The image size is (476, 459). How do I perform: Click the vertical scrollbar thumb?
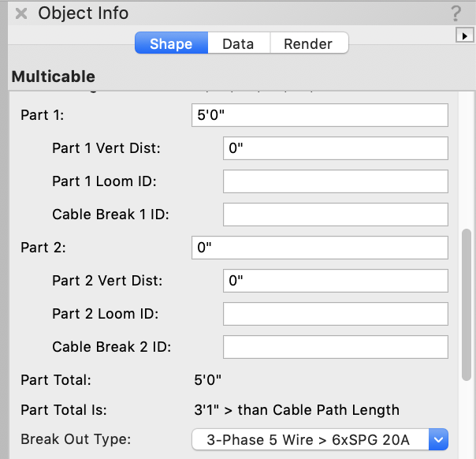[467, 304]
